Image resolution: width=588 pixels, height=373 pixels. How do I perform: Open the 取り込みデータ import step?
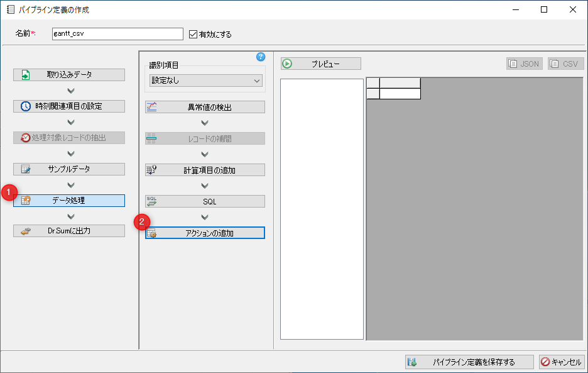tap(69, 75)
